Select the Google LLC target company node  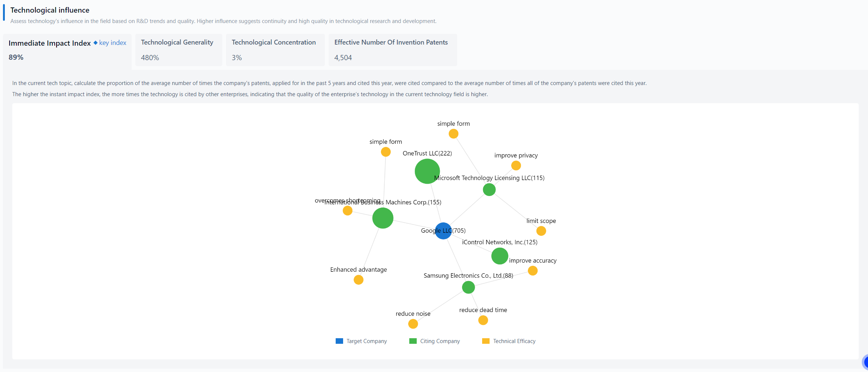(443, 231)
